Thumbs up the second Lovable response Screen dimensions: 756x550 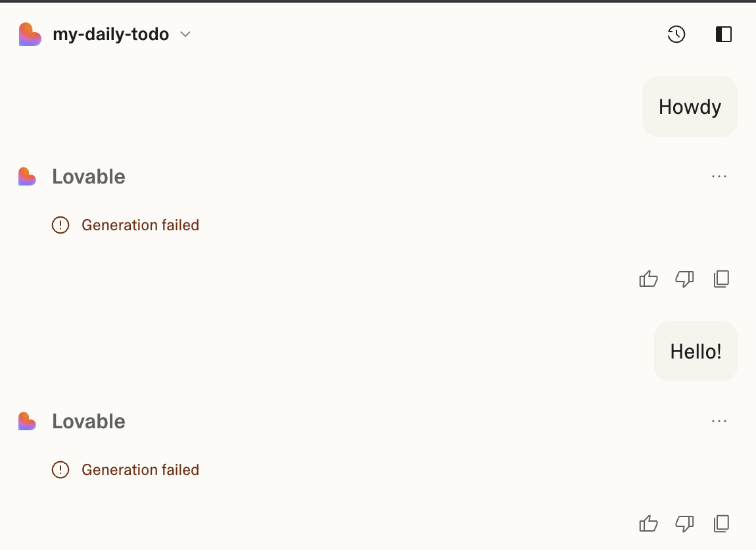[x=648, y=524]
